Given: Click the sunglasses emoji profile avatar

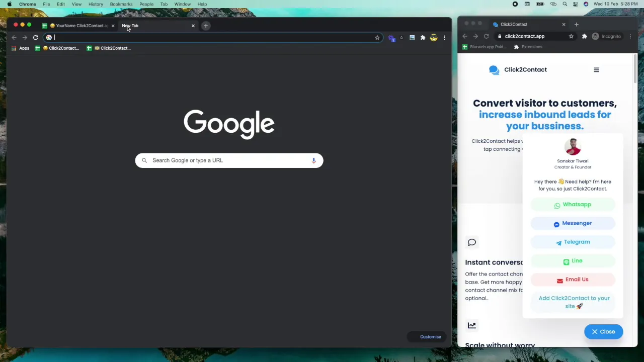Looking at the screenshot, I should 433,38.
